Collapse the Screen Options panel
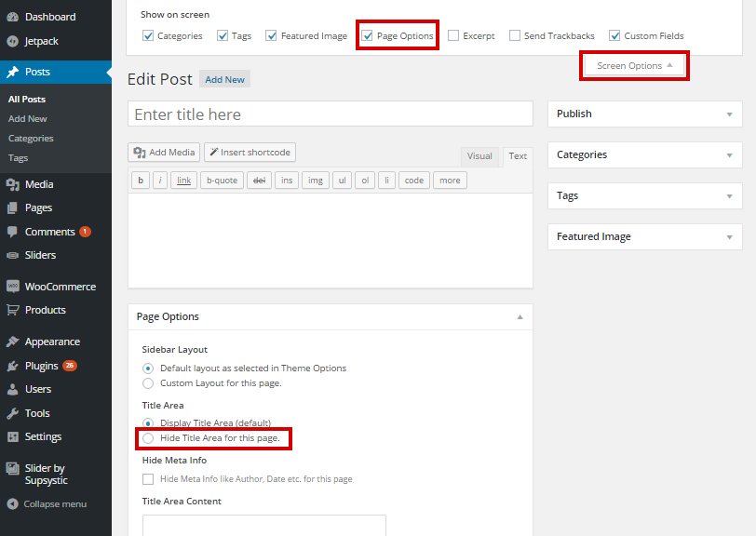756x536 pixels. point(634,66)
